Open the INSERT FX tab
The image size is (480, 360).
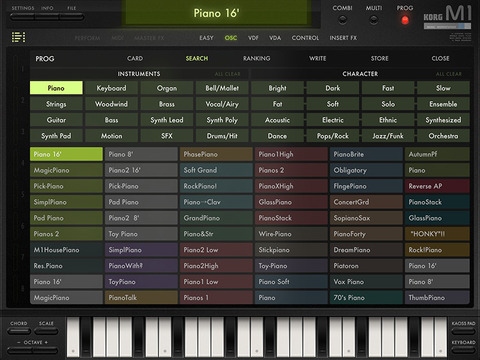click(343, 38)
